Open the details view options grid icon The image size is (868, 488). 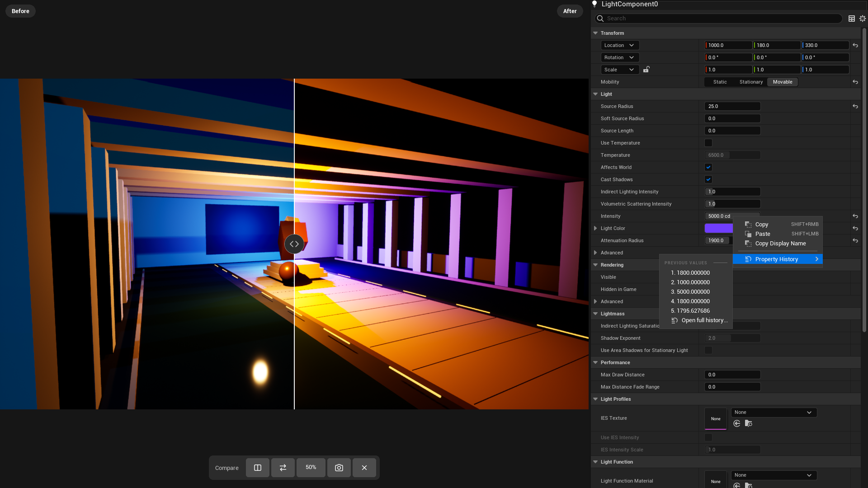(x=852, y=19)
